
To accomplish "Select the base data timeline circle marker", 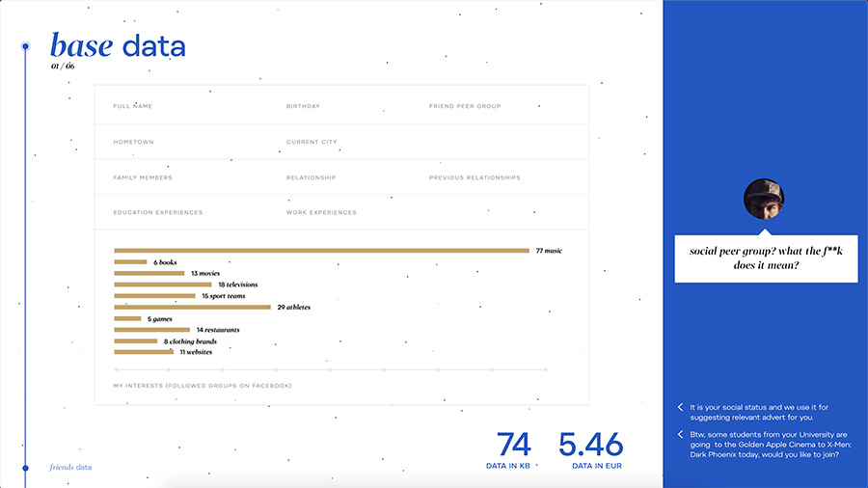I will (x=26, y=46).
